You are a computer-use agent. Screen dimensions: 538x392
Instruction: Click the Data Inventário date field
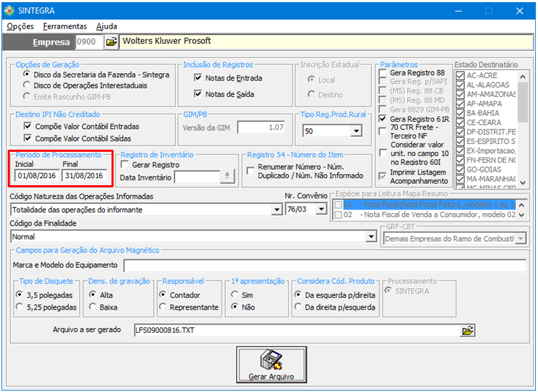[x=197, y=177]
